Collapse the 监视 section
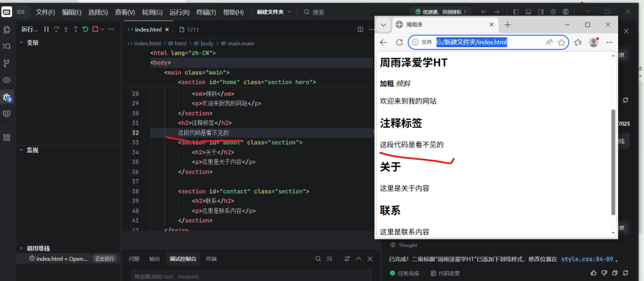The width and height of the screenshot is (644, 281). point(21,150)
